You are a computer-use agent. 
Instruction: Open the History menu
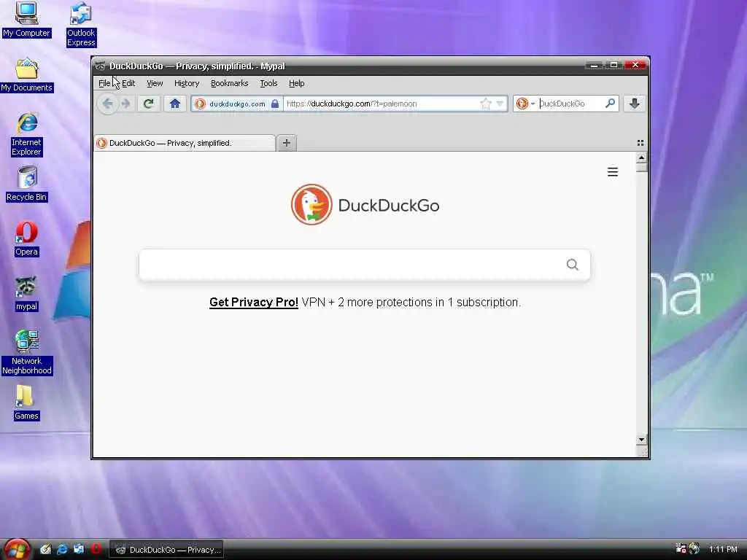(186, 83)
